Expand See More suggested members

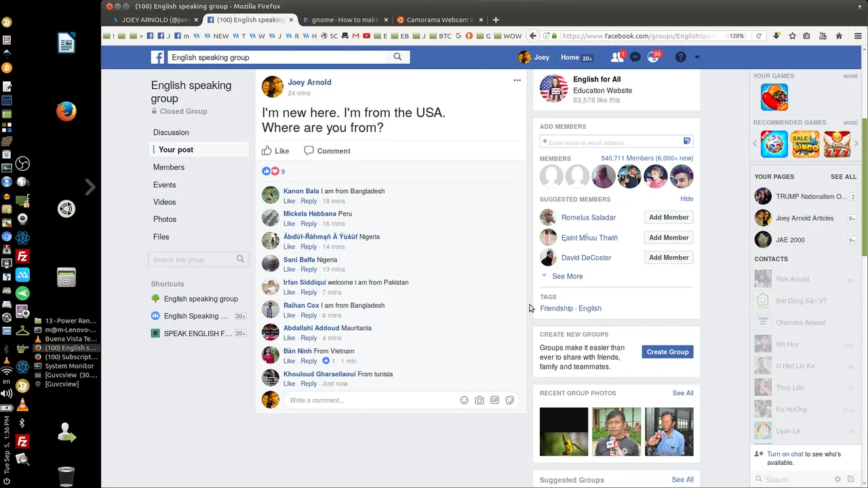coord(568,277)
